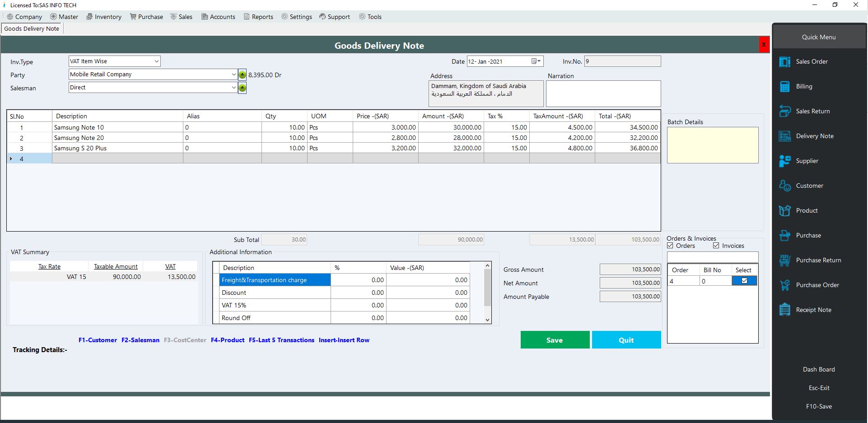The width and height of the screenshot is (868, 423).
Task: Select Samsung S 20 Plus description cell
Action: pos(117,148)
